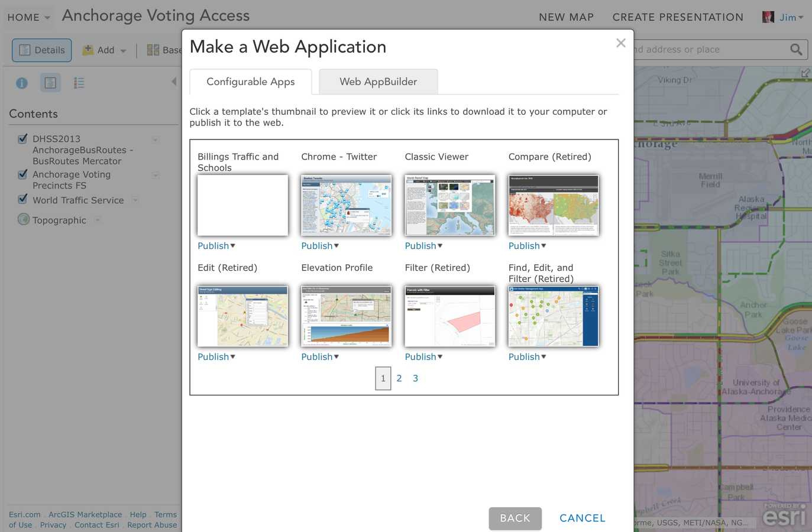Screen dimensions: 812x532
Task: Switch to the Web AppBuilder tab
Action: tap(378, 82)
